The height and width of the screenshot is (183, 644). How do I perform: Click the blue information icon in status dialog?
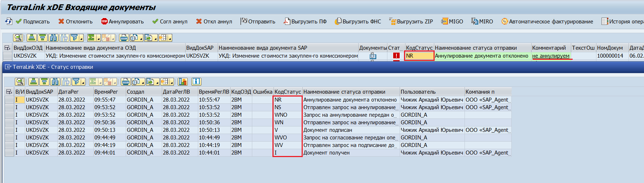(x=196, y=82)
